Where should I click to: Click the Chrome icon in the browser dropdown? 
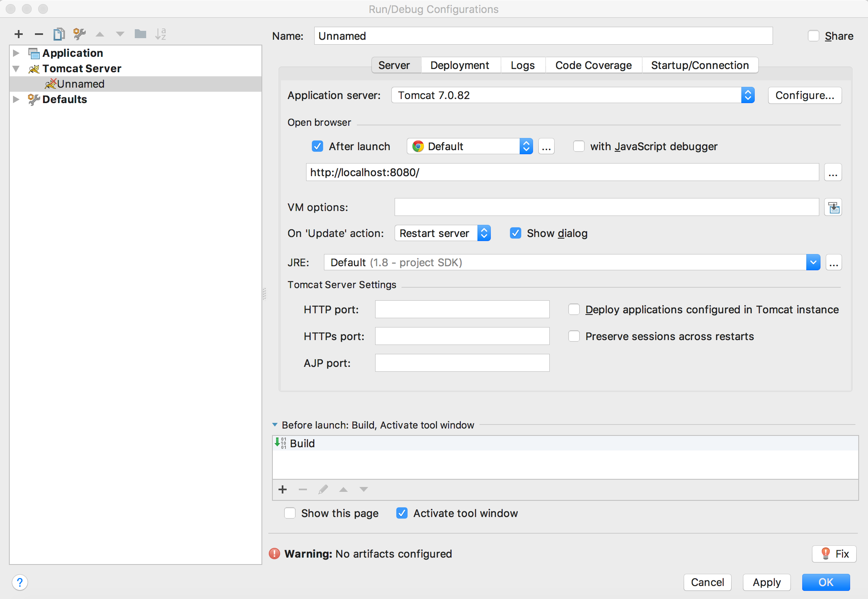click(418, 147)
